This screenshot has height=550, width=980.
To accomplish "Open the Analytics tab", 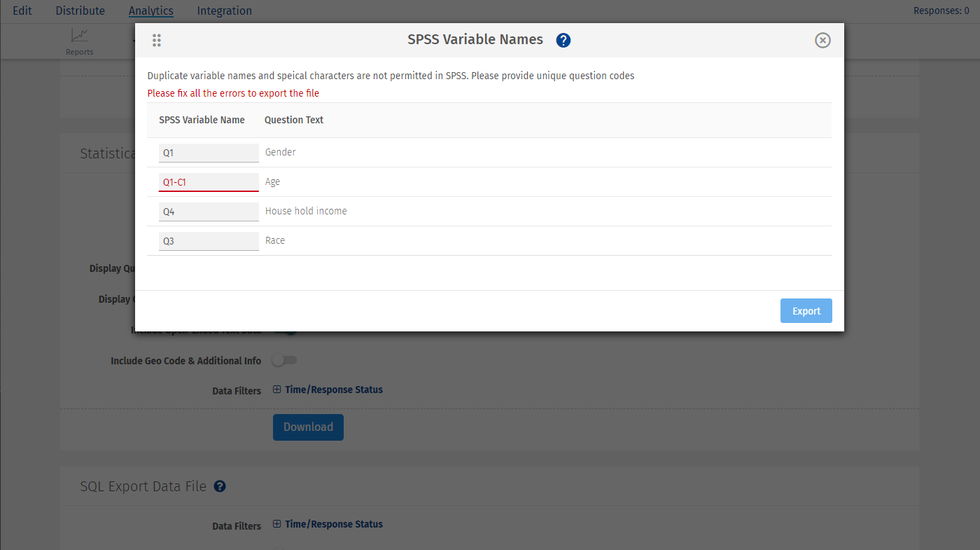I will pos(151,11).
